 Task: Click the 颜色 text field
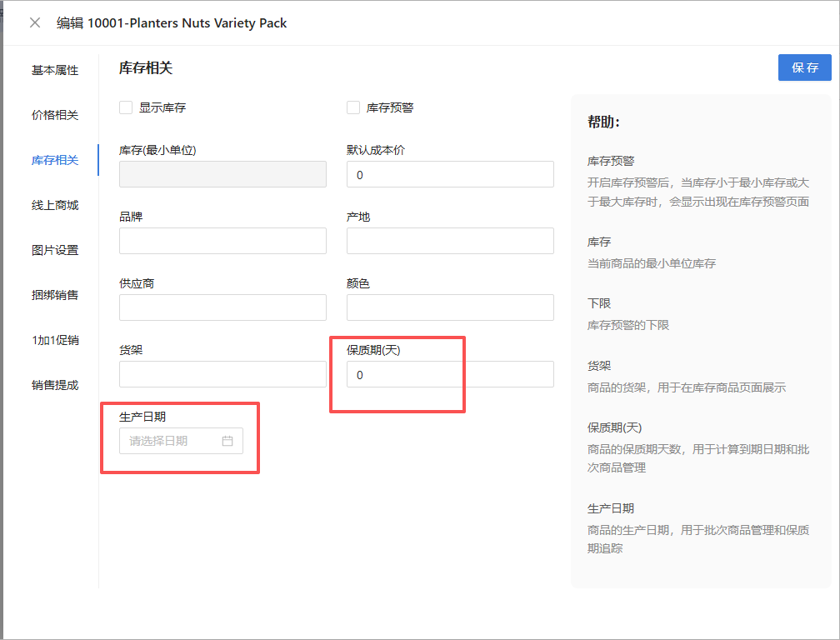450,307
